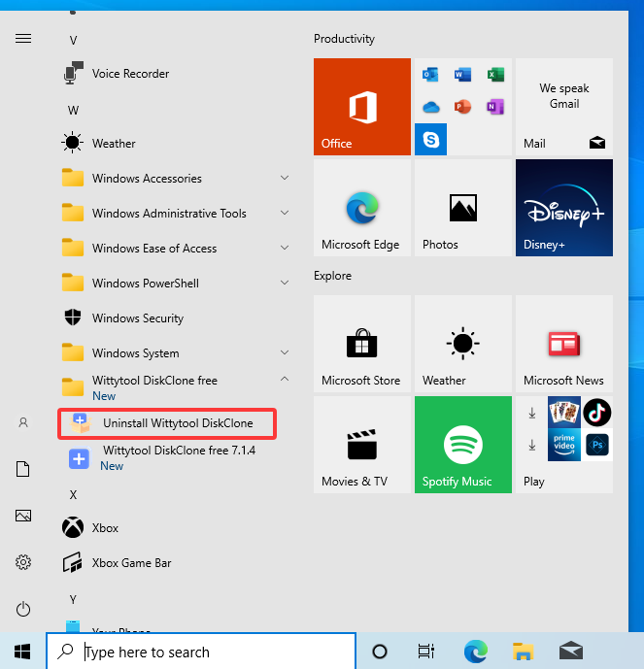The image size is (644, 669).
Task: Click the Productivity group heading
Action: point(344,39)
